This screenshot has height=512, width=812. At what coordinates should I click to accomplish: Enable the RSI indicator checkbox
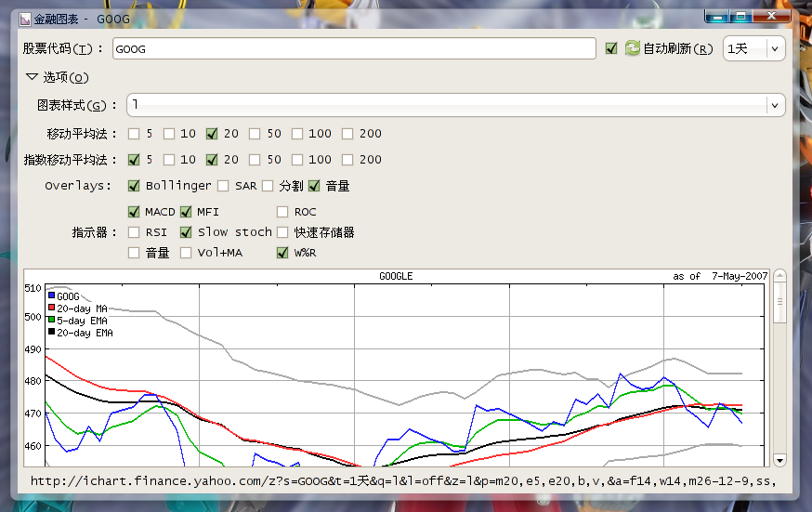pos(134,232)
